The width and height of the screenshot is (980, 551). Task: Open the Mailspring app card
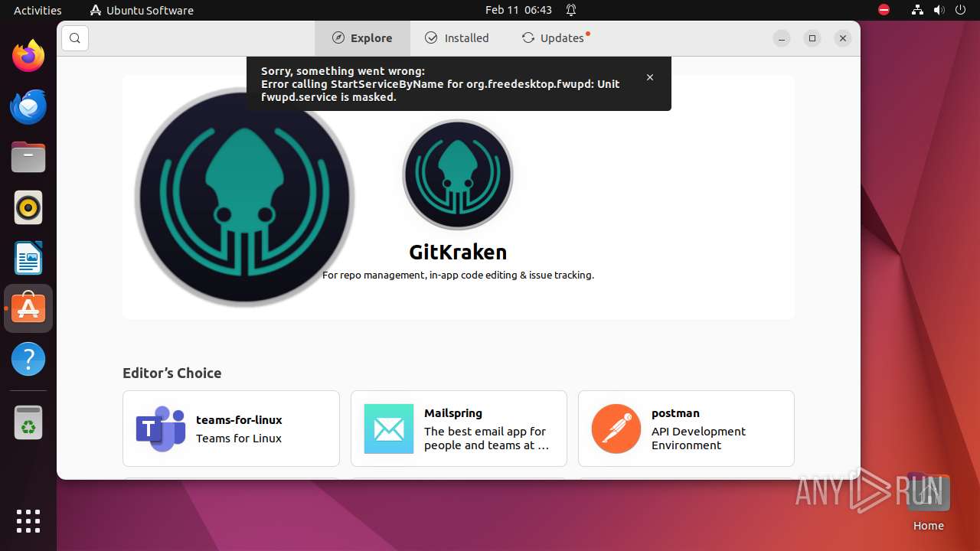pos(459,429)
